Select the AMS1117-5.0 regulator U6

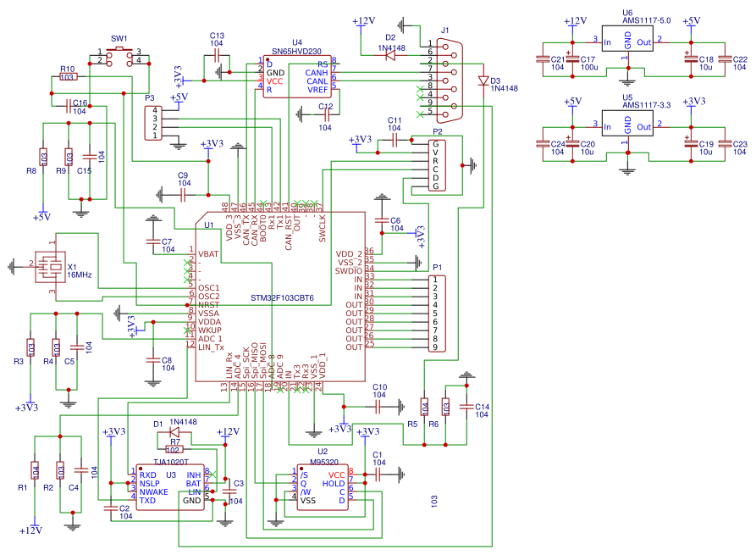click(626, 38)
